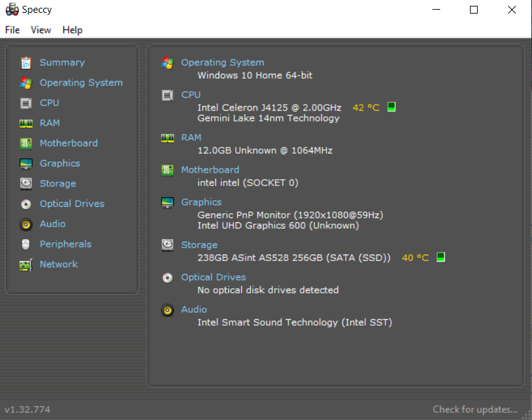Click the Windows flag icon in summary panel
The height and width of the screenshot is (420, 532).
167,63
